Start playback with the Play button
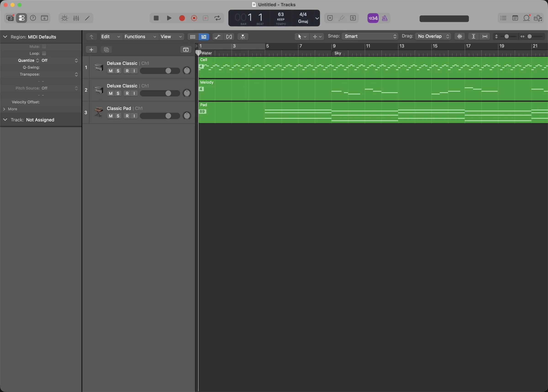Screen dimensions: 548x392 169,18
